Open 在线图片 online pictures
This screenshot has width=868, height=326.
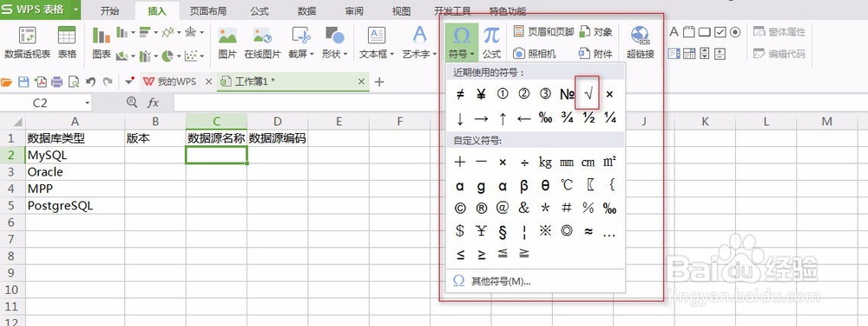[x=262, y=43]
